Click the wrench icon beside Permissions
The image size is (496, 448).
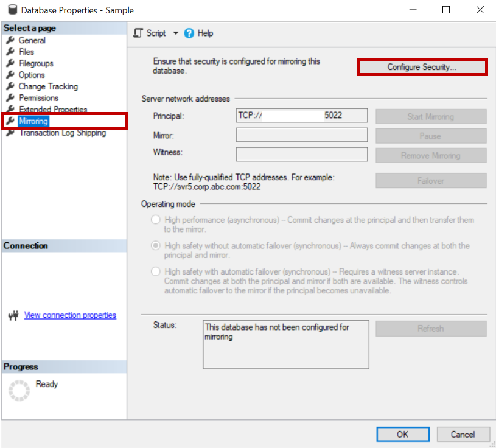click(x=10, y=98)
